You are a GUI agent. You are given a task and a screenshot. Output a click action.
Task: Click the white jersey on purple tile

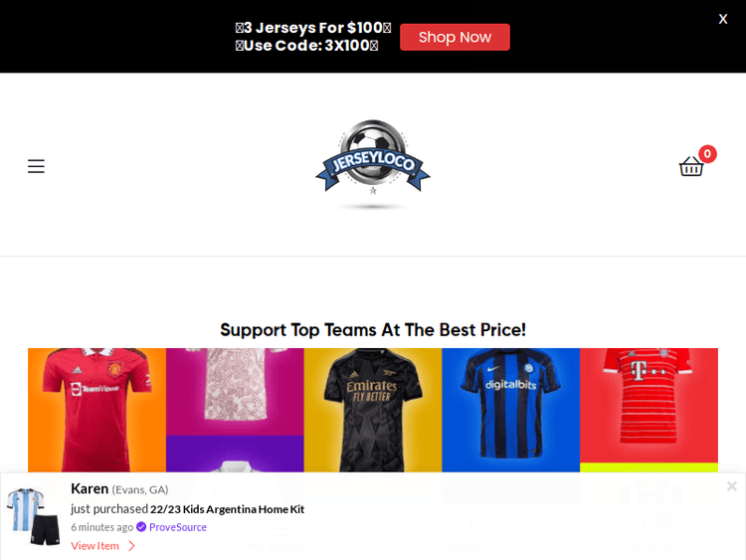coord(235,454)
